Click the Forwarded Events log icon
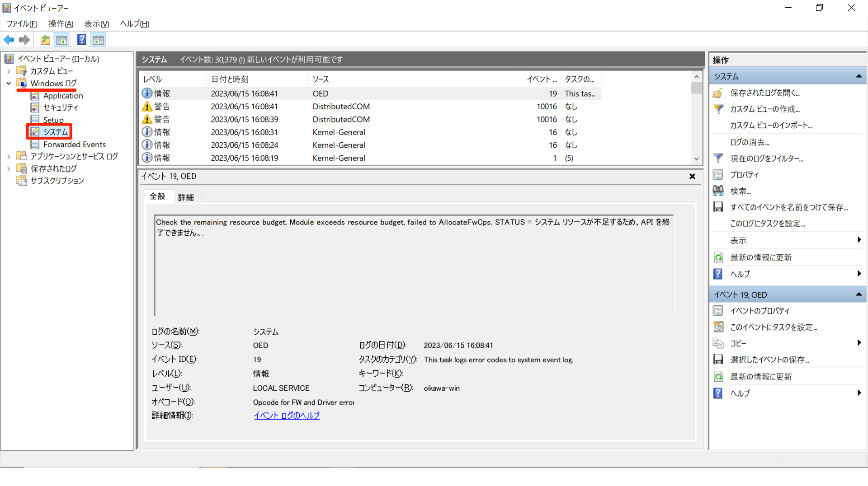This screenshot has width=868, height=486. pyautogui.click(x=35, y=145)
